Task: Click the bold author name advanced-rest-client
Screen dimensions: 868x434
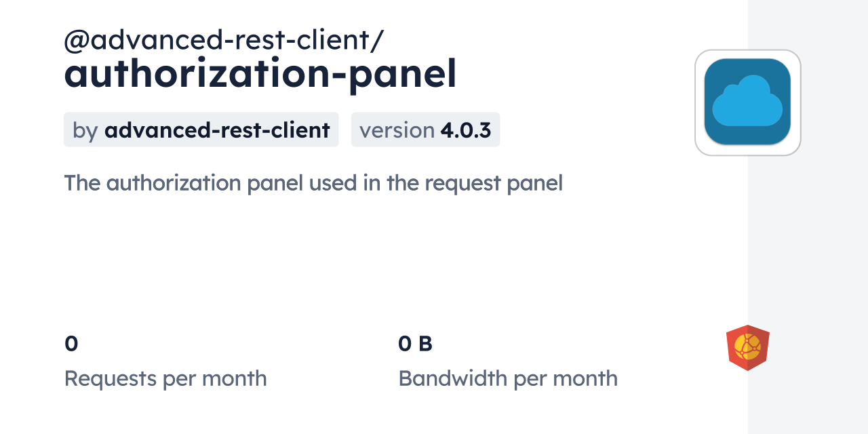Action: (217, 130)
